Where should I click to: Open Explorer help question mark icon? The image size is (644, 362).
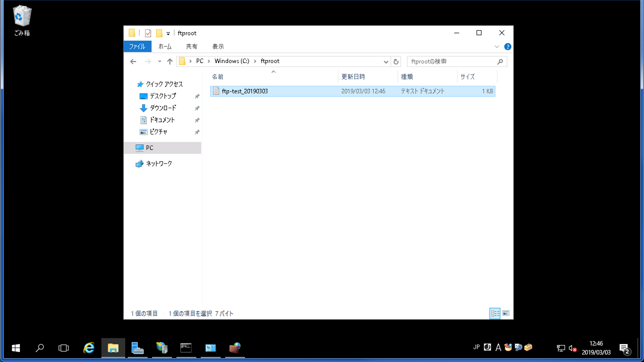[508, 47]
